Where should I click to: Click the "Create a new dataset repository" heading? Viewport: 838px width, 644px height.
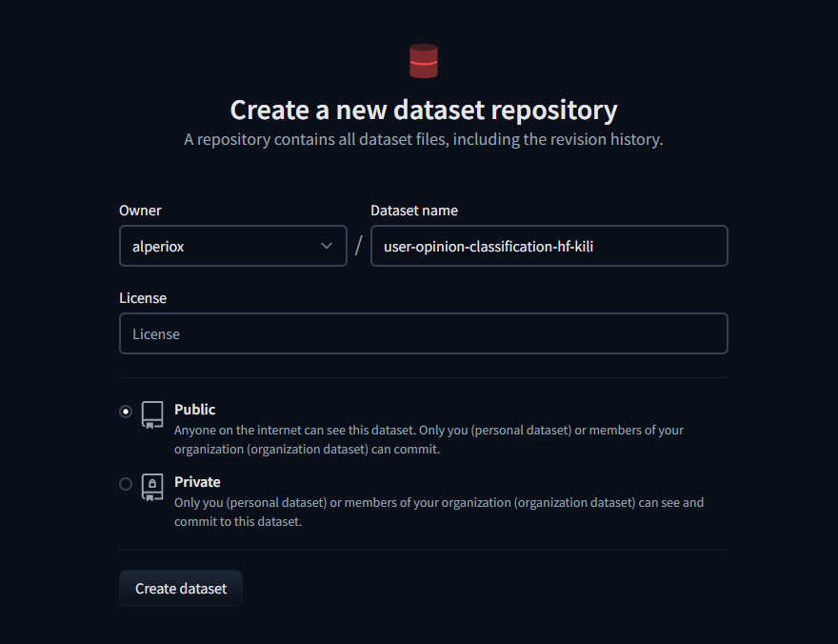tap(424, 110)
